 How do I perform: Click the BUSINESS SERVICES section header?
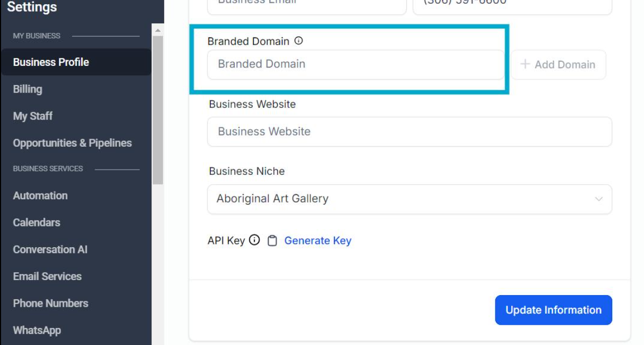(x=48, y=169)
